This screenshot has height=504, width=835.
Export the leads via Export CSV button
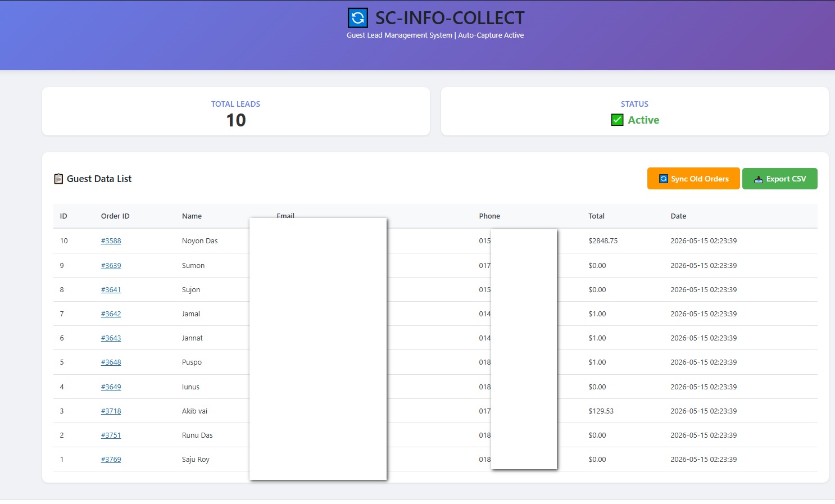point(780,179)
